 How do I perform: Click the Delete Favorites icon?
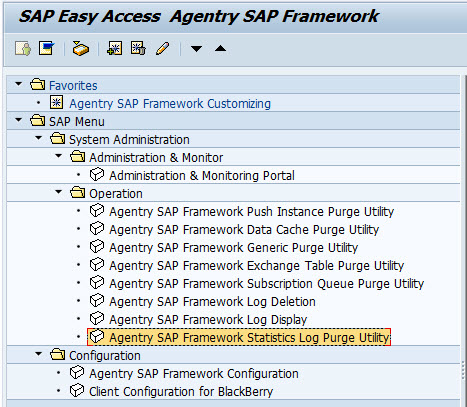(x=138, y=49)
